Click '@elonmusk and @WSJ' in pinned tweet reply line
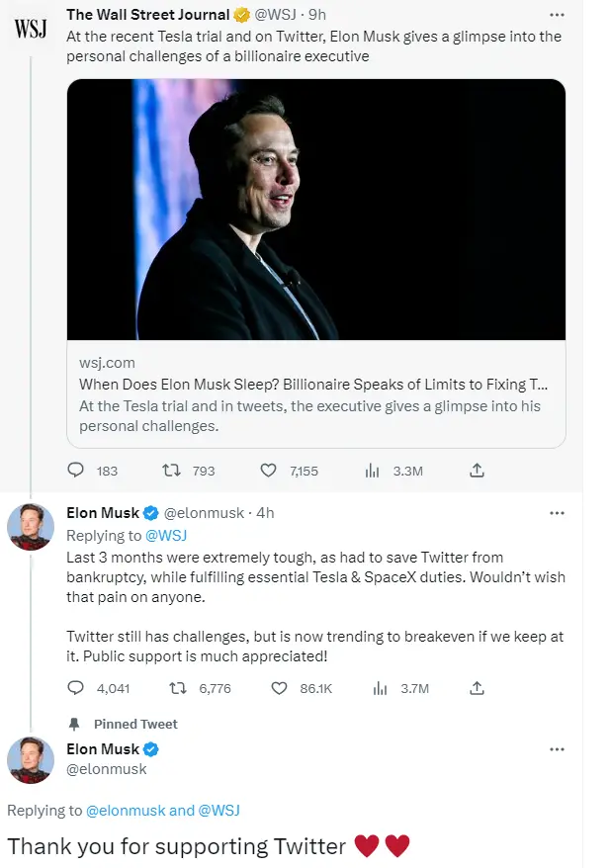Image resolution: width=610 pixels, height=868 pixels. click(x=163, y=811)
